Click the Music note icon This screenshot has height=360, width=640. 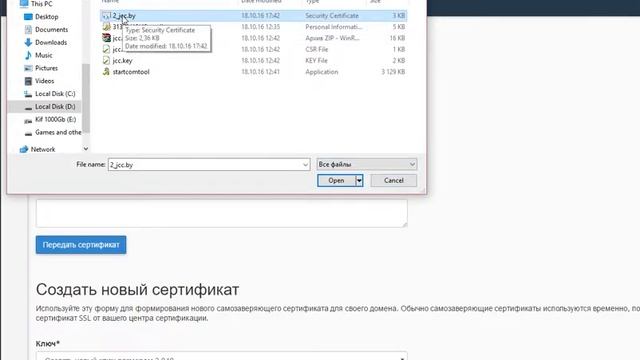click(x=28, y=55)
